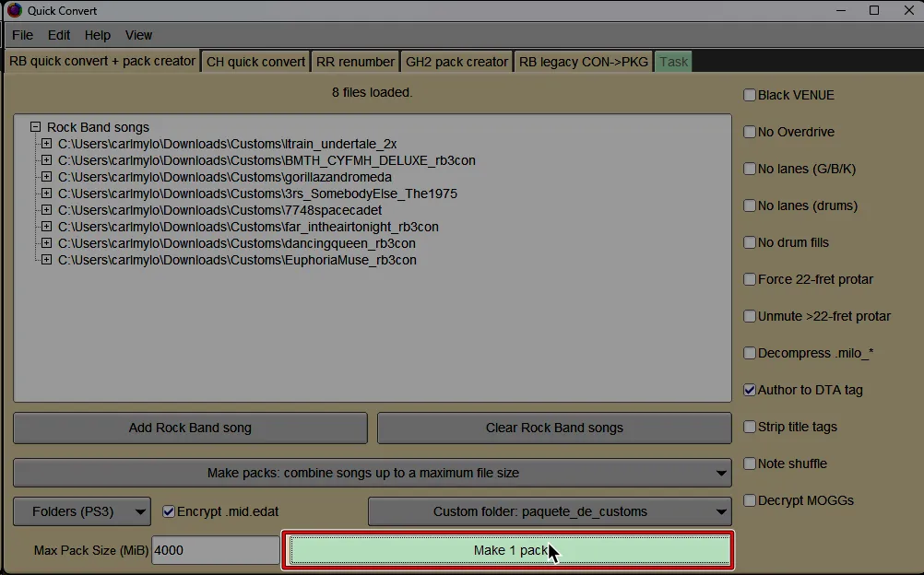Enable Force 22-fret protar checkbox
This screenshot has width=924, height=575.
(x=750, y=279)
